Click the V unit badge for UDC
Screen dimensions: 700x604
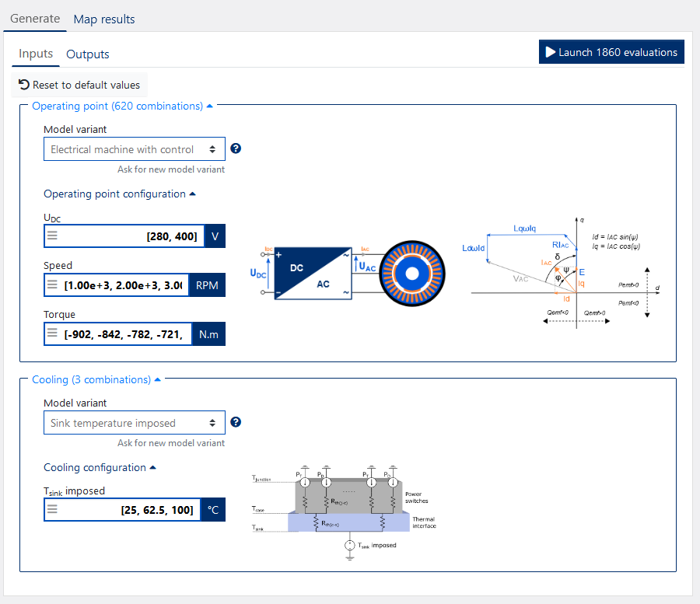click(x=215, y=236)
